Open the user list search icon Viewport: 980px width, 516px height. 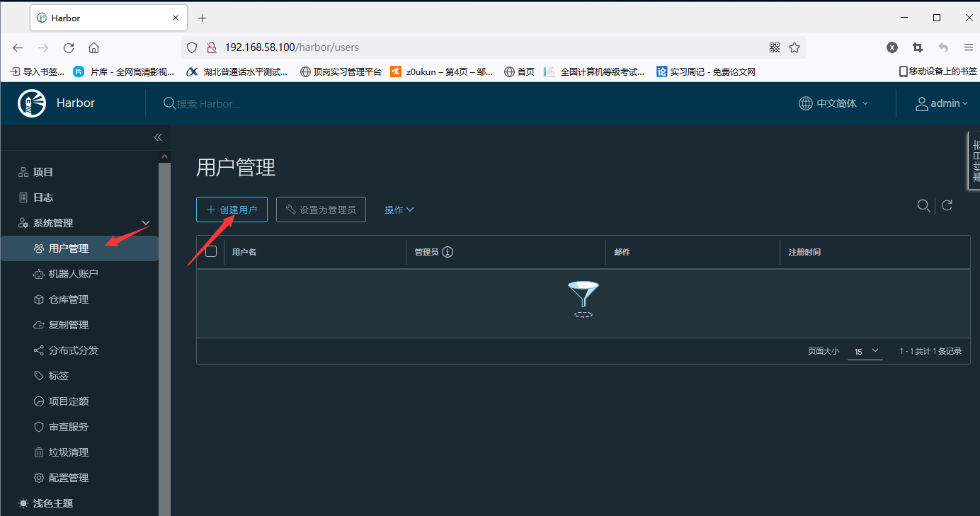[x=923, y=205]
